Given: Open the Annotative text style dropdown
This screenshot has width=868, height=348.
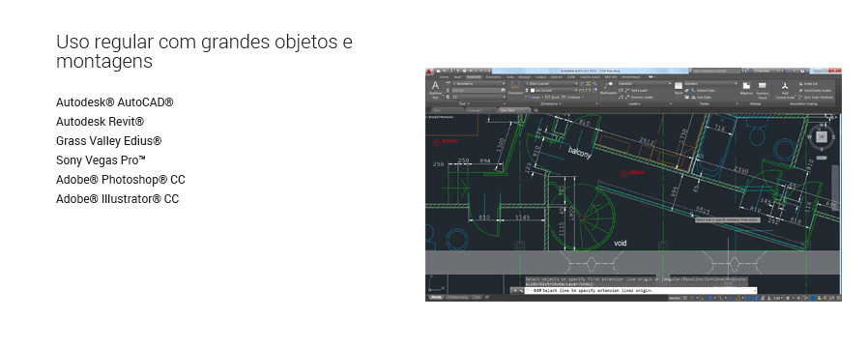Looking at the screenshot, I should click(478, 83).
